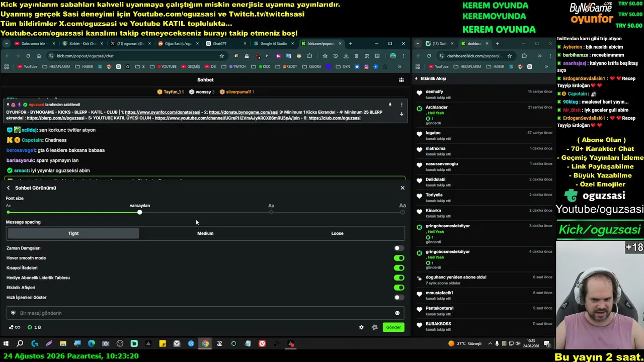Open tab search dropdown in chat window
The height and width of the screenshot is (362, 644).
(7, 44)
